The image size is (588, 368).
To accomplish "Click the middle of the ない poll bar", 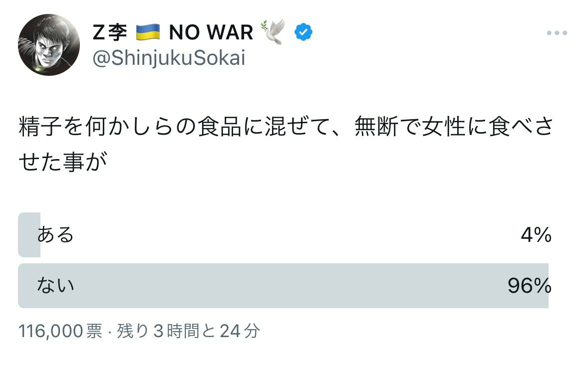I will 283,286.
